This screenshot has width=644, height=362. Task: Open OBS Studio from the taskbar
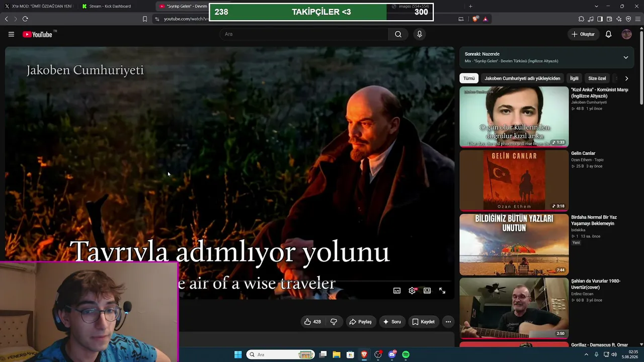coord(378,354)
